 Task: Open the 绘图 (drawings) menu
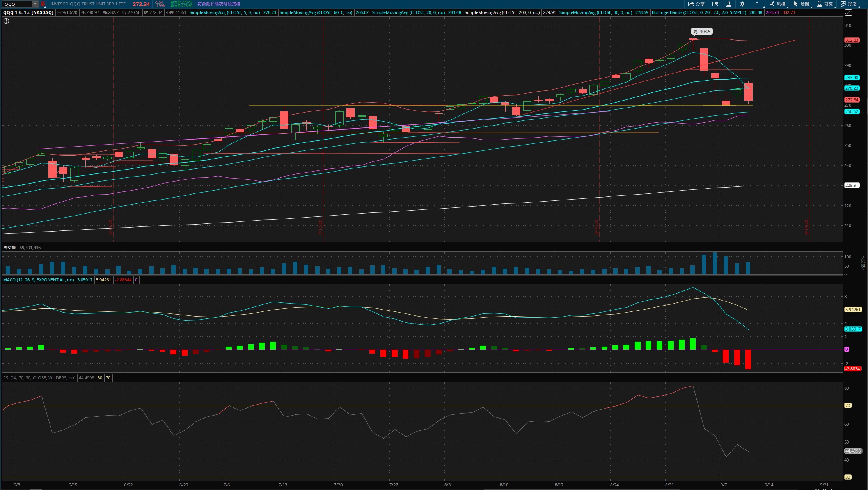802,4
